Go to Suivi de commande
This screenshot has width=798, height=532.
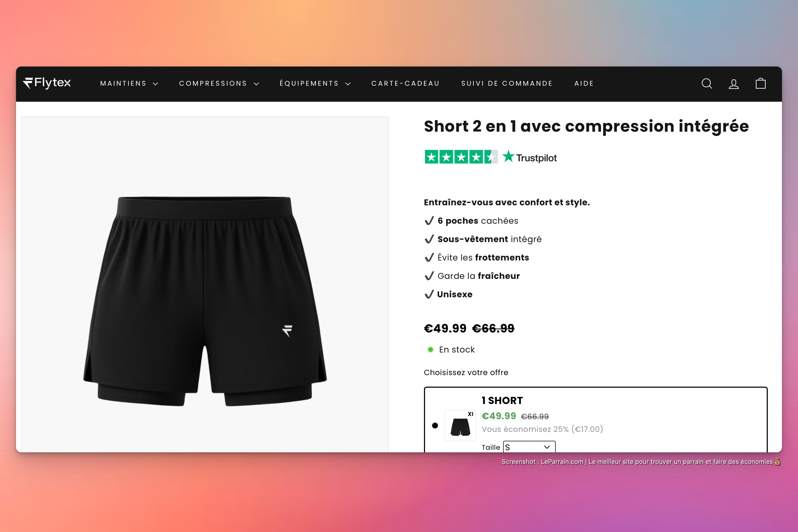click(x=507, y=84)
